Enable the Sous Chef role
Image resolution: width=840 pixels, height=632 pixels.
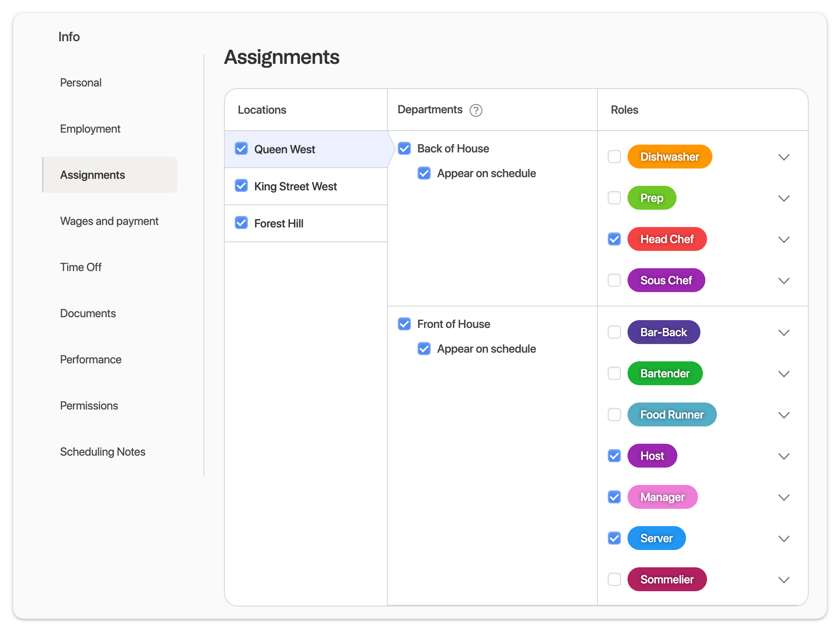[614, 280]
